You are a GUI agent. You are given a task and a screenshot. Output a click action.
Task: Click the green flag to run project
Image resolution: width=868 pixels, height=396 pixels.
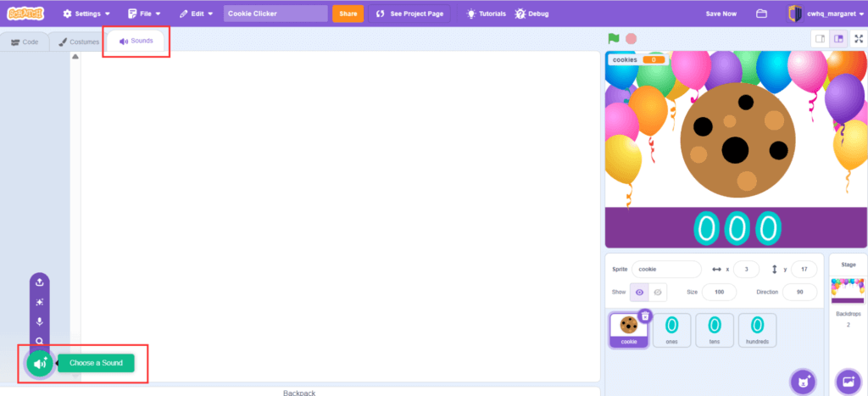point(613,38)
